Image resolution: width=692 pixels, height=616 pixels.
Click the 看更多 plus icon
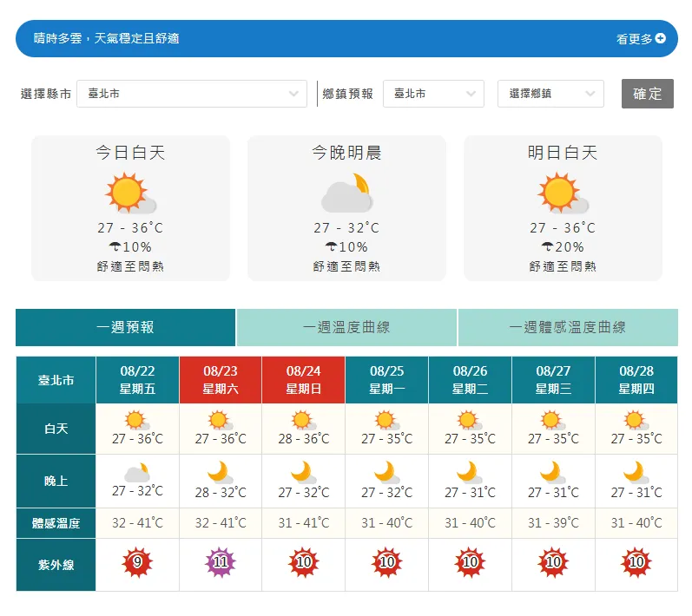coord(660,38)
